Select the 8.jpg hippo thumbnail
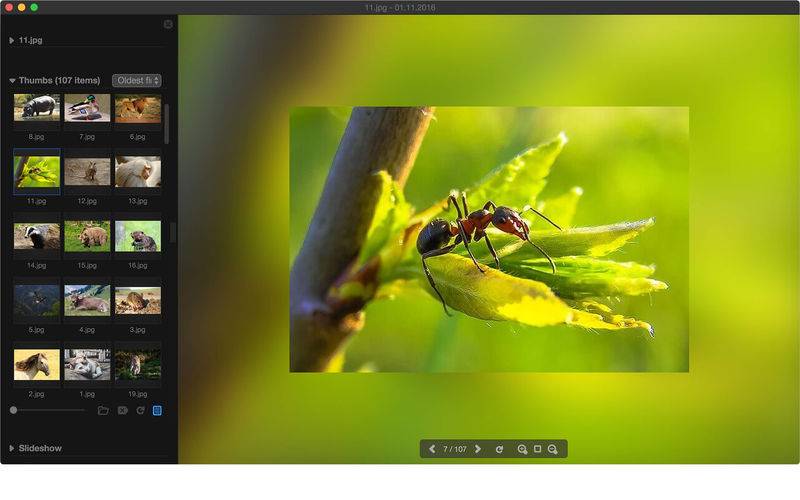This screenshot has width=800, height=500. click(x=36, y=108)
